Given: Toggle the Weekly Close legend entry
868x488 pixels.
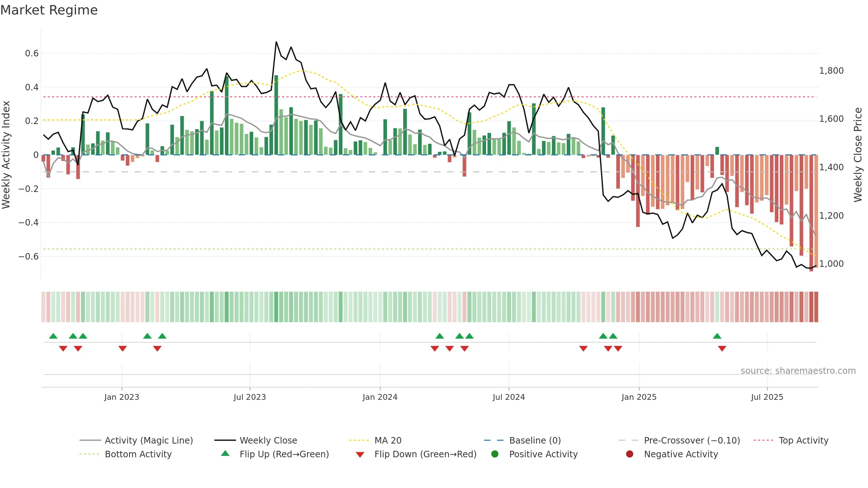Looking at the screenshot, I should coord(256,440).
